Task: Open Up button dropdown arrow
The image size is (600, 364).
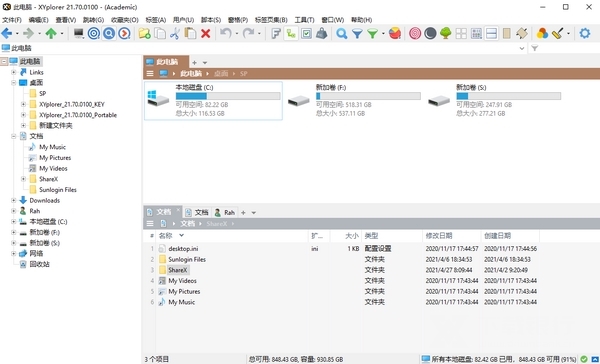Action: [62, 34]
